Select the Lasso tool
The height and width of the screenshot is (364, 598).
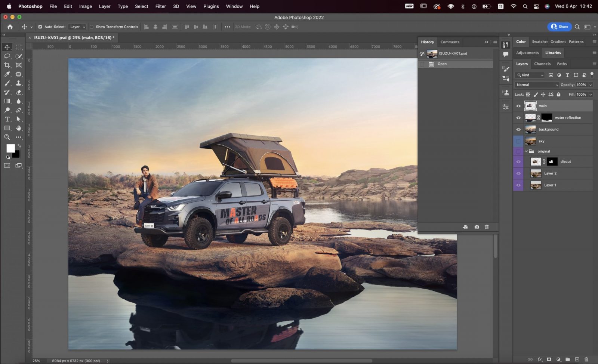tap(7, 56)
